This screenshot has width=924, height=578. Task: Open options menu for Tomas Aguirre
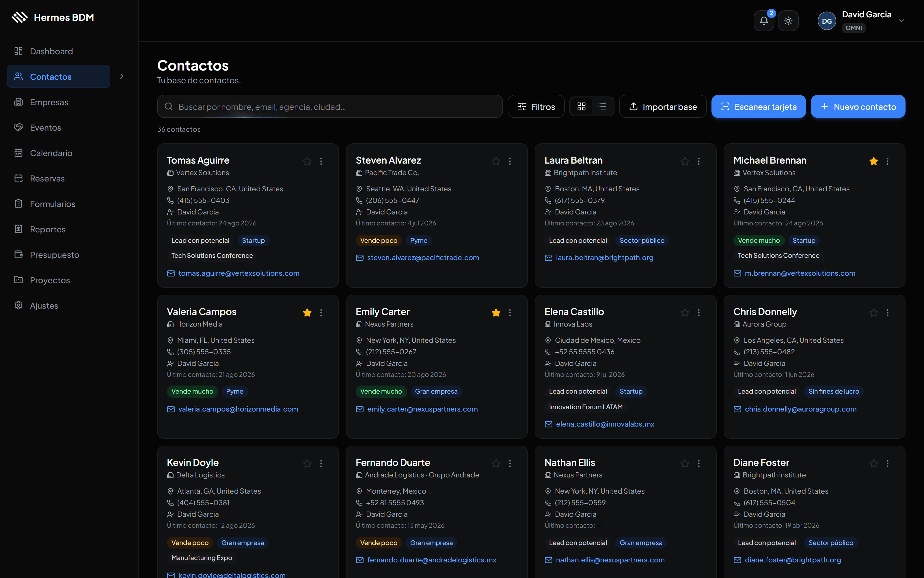[321, 161]
